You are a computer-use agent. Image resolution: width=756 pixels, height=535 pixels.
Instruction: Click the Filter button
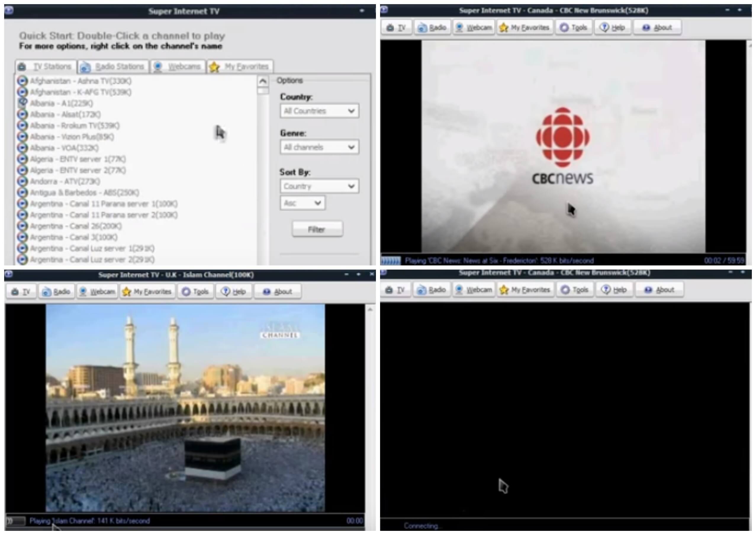click(x=317, y=229)
